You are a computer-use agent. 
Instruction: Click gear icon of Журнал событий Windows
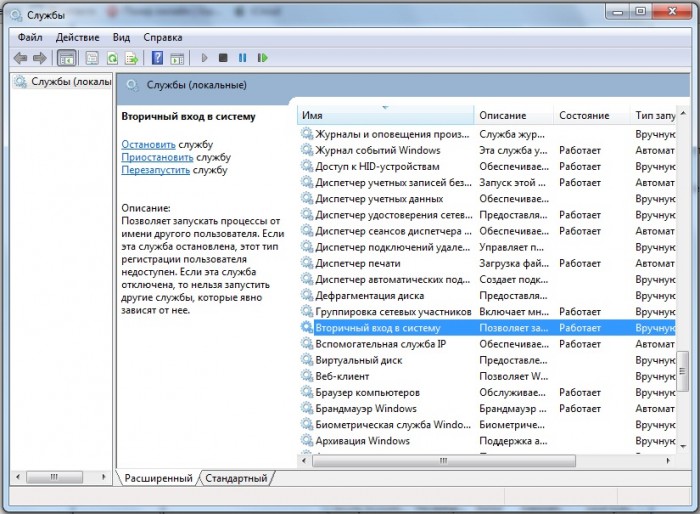[x=307, y=150]
